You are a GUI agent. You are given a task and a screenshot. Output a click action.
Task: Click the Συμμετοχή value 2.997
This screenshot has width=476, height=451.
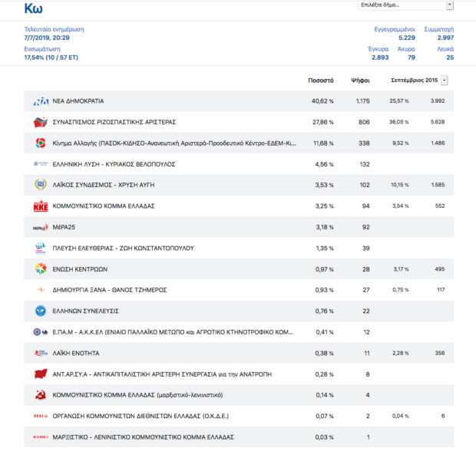445,38
